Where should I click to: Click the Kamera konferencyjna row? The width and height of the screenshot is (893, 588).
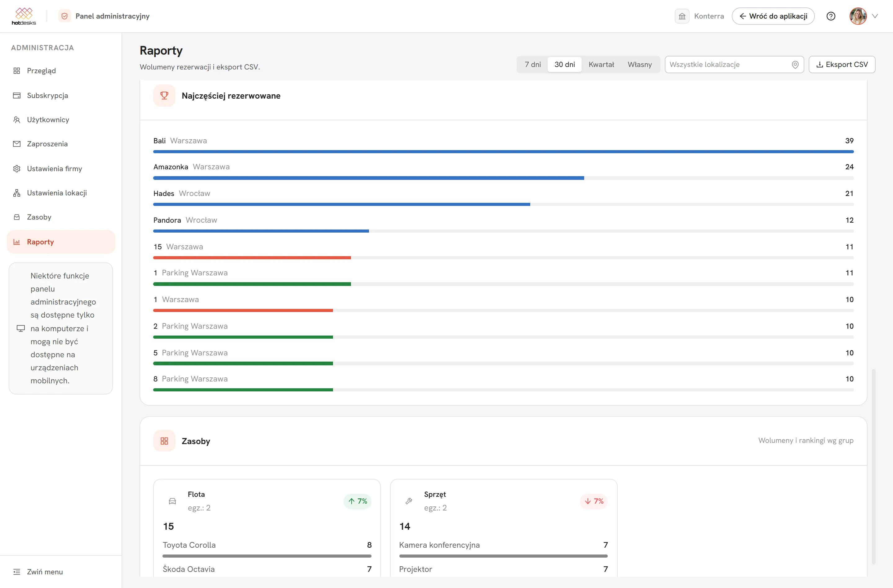coord(503,549)
